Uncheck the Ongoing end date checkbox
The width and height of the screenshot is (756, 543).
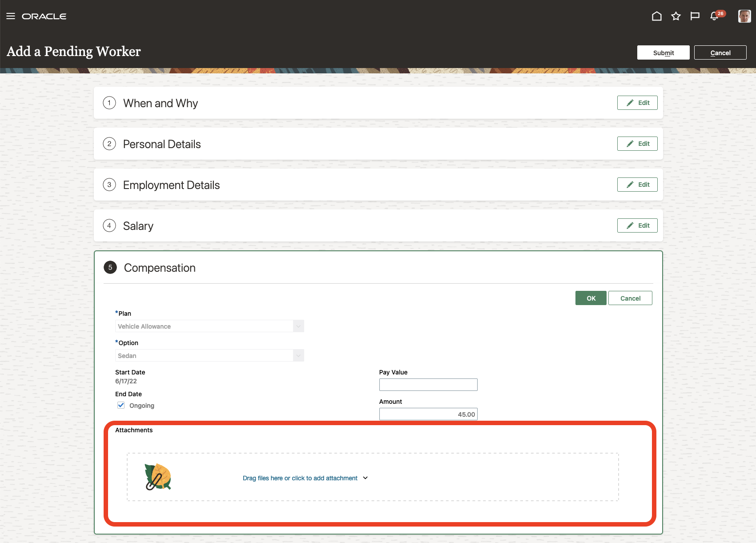[121, 405]
